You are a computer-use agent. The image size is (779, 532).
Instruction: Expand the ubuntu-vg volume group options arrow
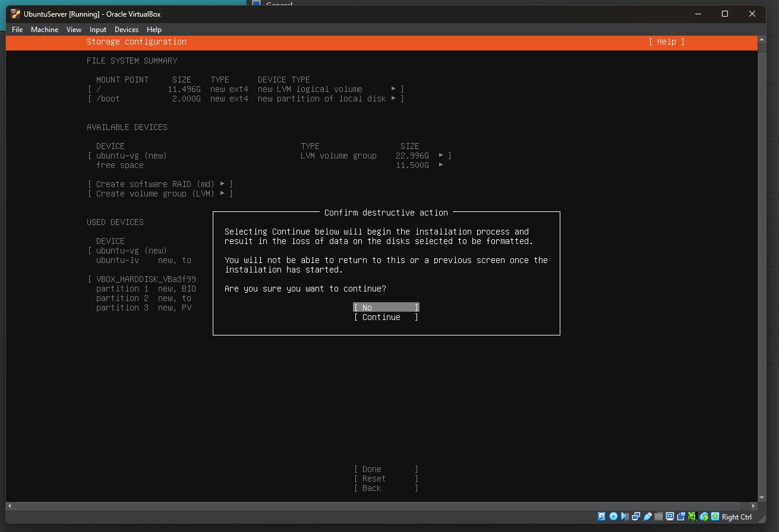pos(441,156)
